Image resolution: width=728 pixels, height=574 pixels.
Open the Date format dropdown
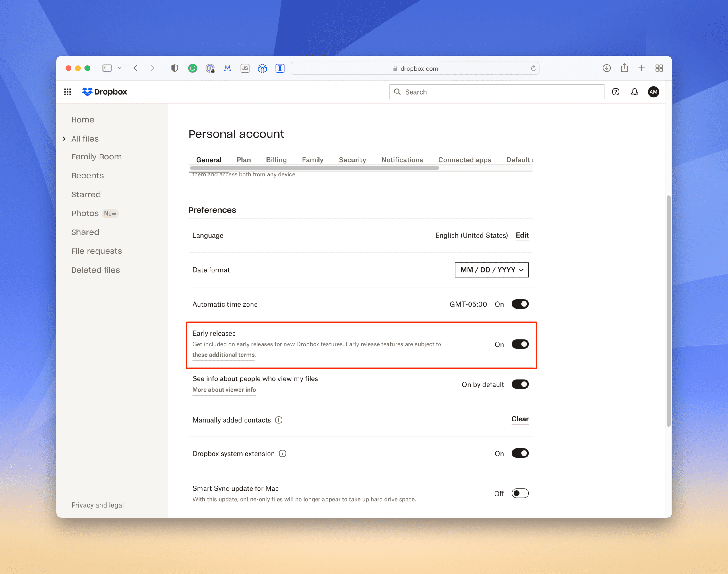pyautogui.click(x=491, y=270)
